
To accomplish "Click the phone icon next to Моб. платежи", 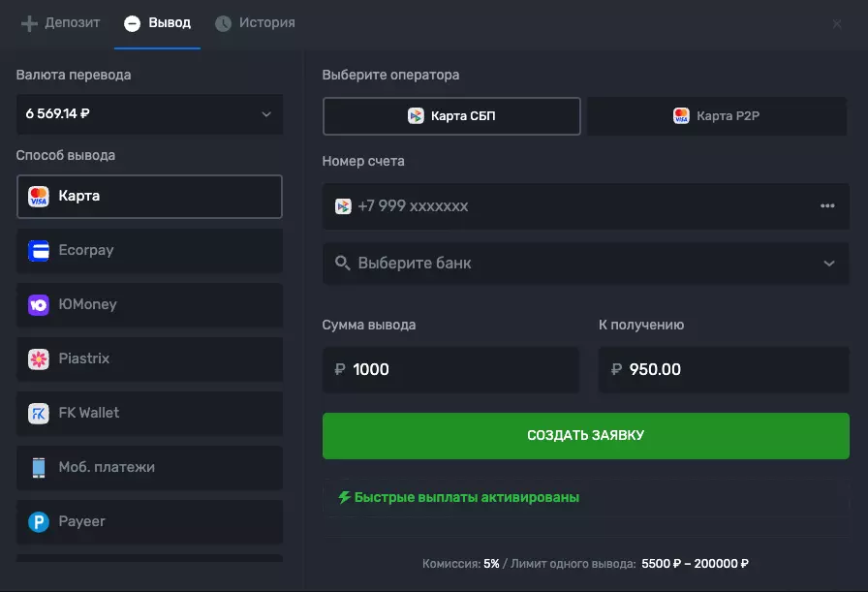I will tap(39, 467).
